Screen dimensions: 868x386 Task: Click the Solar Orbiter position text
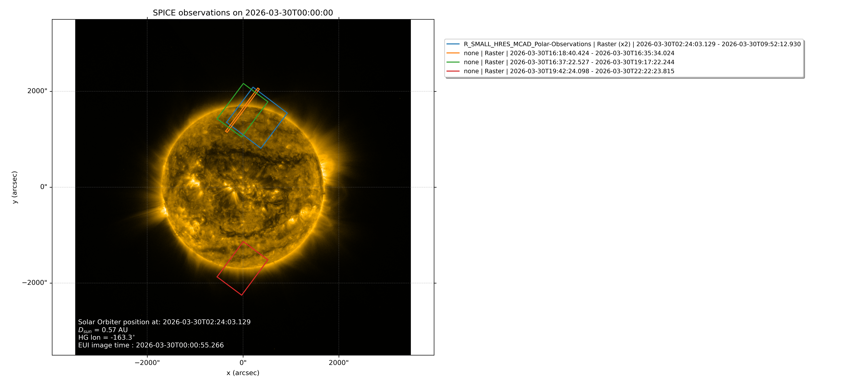tap(164, 322)
